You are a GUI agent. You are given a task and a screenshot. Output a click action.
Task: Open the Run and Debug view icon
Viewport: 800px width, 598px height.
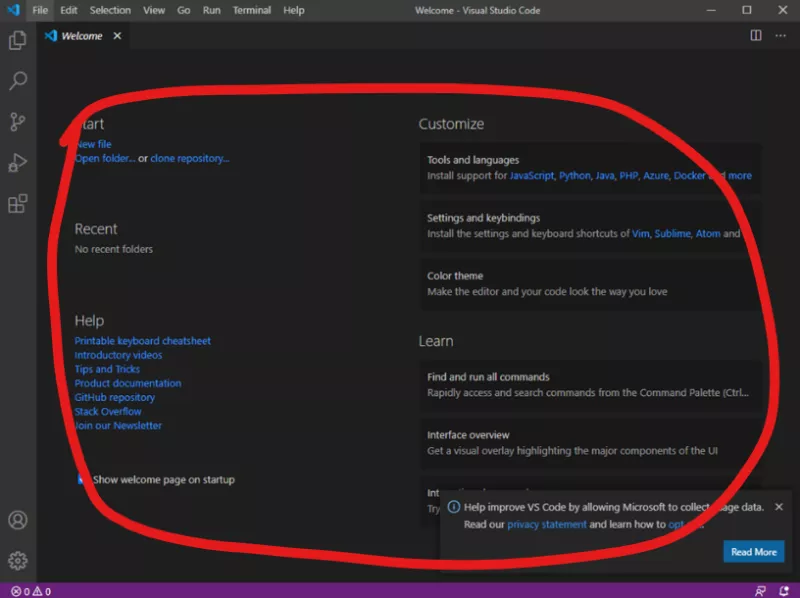pyautogui.click(x=18, y=163)
